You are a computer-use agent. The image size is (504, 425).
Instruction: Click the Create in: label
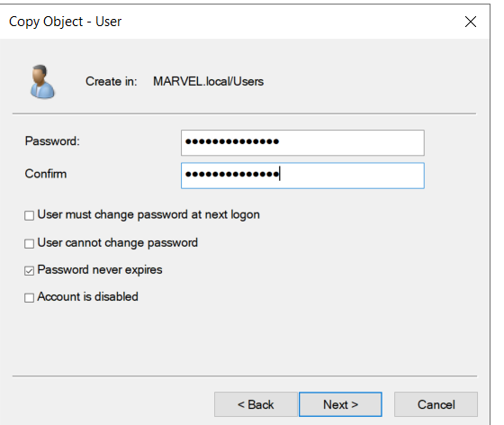click(x=112, y=82)
